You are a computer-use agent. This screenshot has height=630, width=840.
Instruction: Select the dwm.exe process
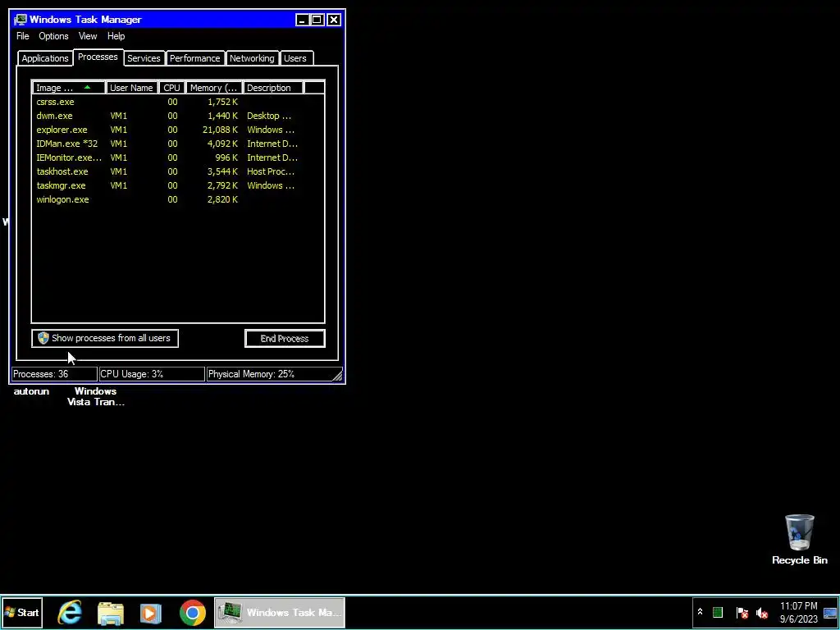178,116
